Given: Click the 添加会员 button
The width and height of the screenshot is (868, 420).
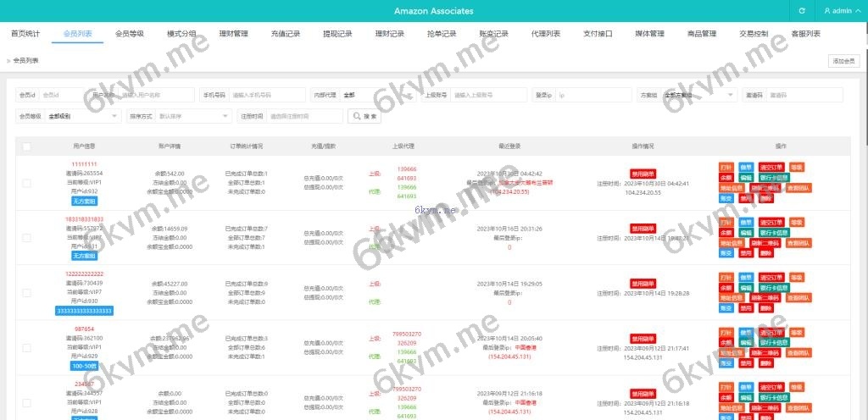Looking at the screenshot, I should [844, 61].
